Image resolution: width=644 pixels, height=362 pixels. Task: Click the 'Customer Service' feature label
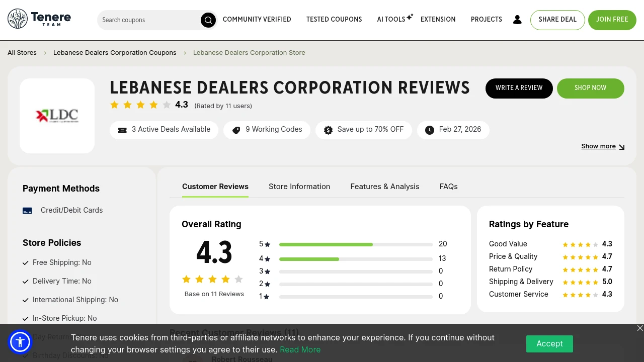tap(519, 294)
